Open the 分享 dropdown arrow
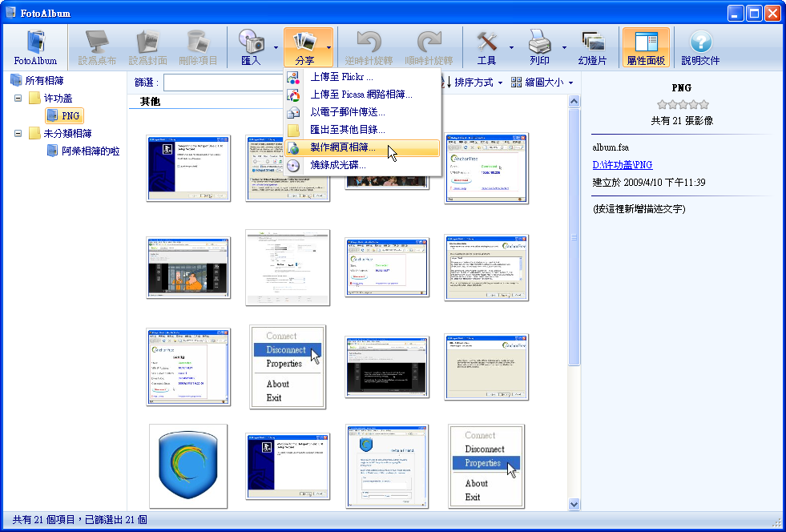786x532 pixels. point(329,48)
